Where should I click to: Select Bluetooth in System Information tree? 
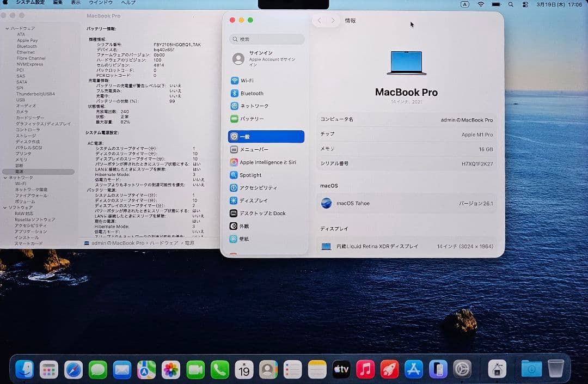[27, 46]
